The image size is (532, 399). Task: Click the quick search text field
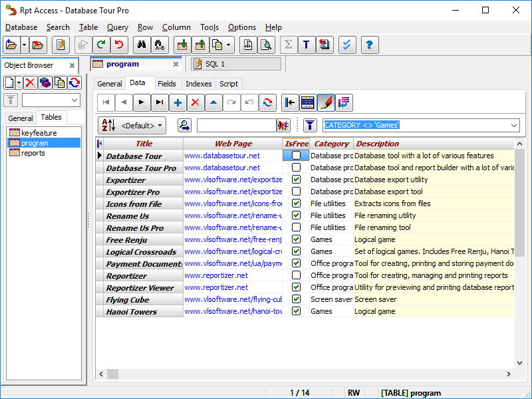pos(236,125)
